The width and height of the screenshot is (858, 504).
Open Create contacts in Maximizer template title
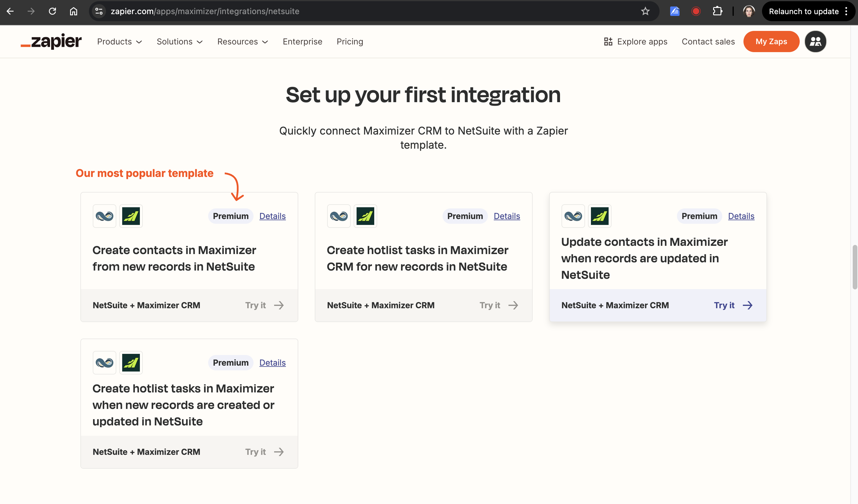(x=174, y=258)
